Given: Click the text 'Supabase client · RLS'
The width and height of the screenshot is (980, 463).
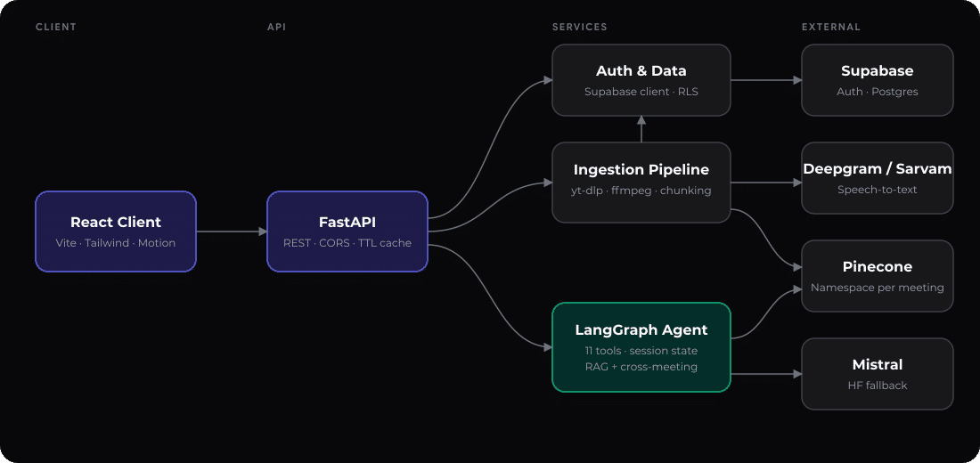Looking at the screenshot, I should 641,92.
